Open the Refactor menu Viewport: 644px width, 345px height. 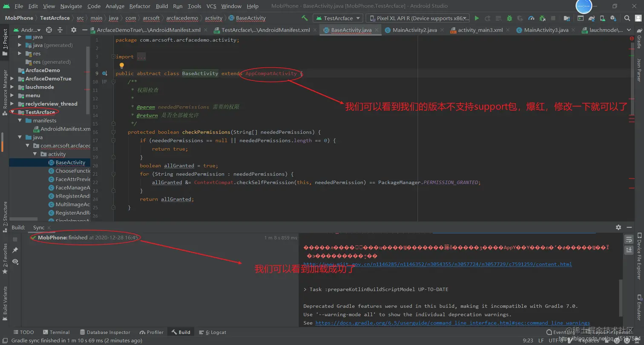(x=140, y=6)
